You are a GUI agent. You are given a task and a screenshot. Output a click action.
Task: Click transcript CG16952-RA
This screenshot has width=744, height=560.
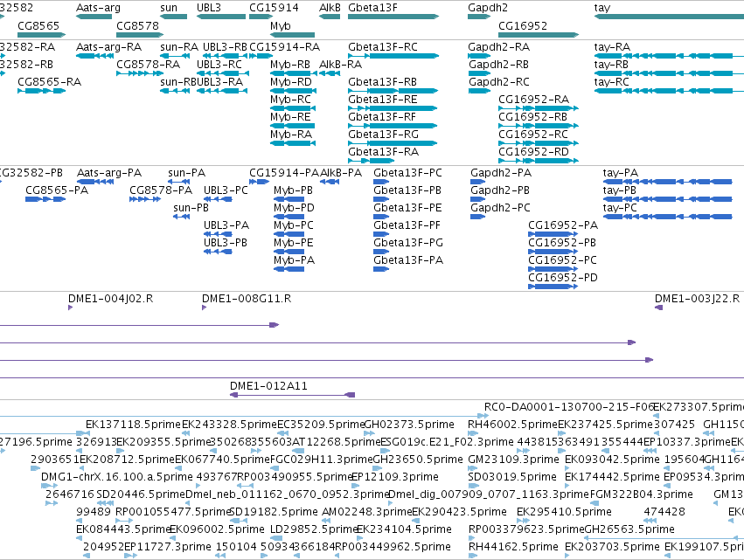click(x=539, y=108)
